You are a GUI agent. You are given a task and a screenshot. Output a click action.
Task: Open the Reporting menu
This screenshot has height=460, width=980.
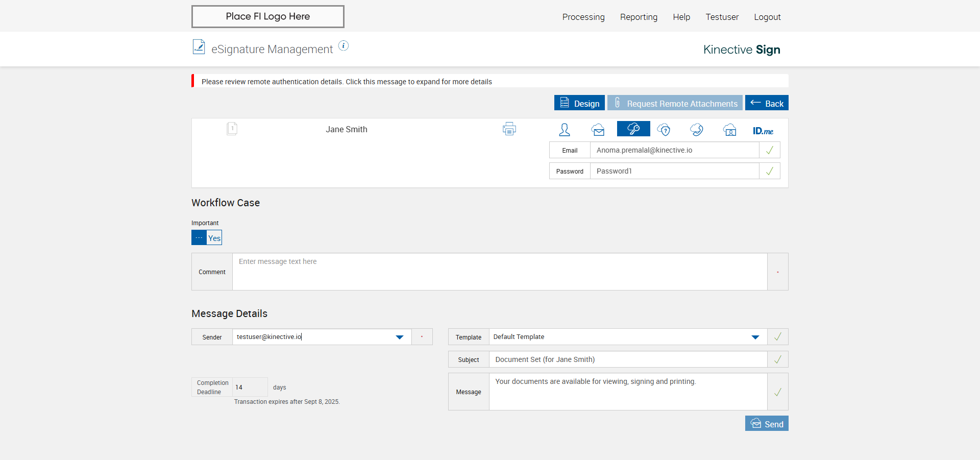[639, 17]
